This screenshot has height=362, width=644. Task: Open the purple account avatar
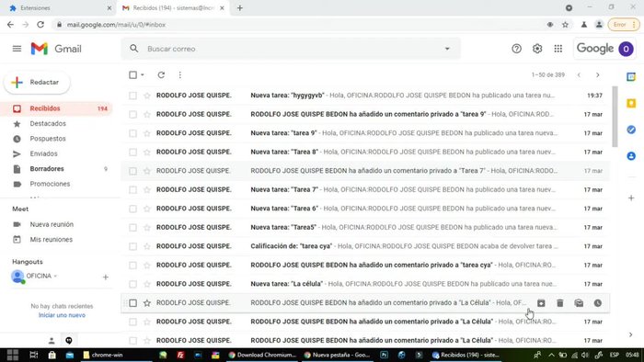pos(626,49)
